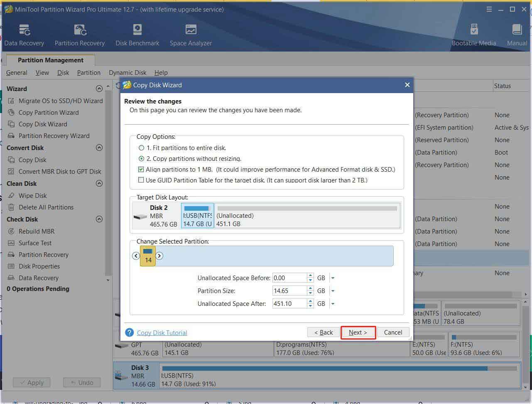Collapse the Wizard section
The image size is (532, 404).
99,89
